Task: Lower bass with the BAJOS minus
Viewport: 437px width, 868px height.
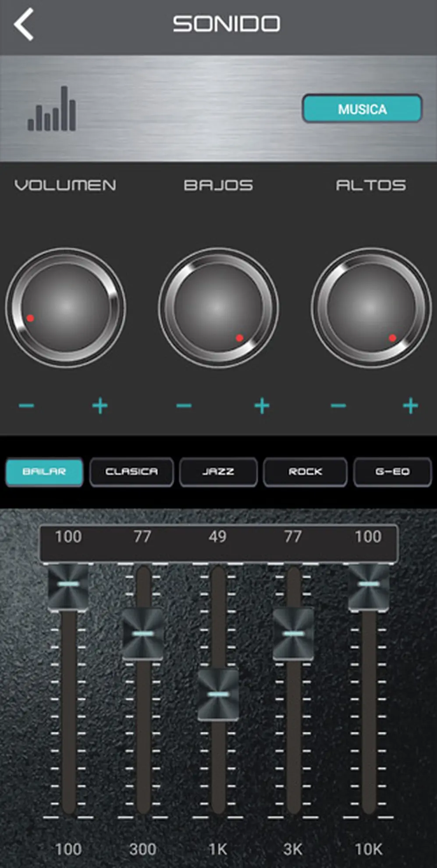Action: click(x=184, y=406)
